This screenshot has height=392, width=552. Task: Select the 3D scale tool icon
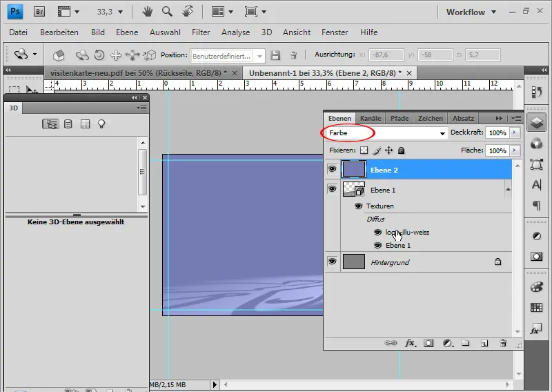coord(149,55)
